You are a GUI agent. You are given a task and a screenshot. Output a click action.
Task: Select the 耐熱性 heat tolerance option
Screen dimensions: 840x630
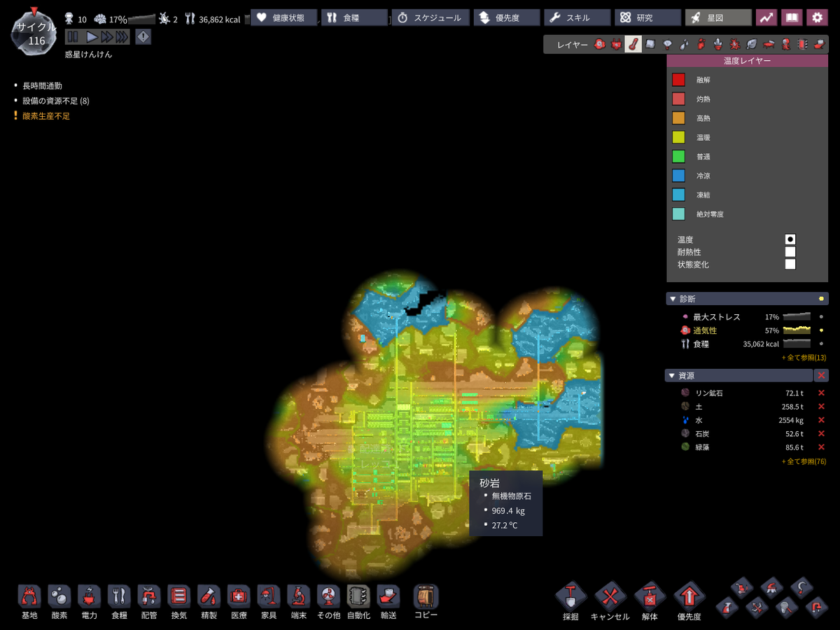pyautogui.click(x=790, y=252)
